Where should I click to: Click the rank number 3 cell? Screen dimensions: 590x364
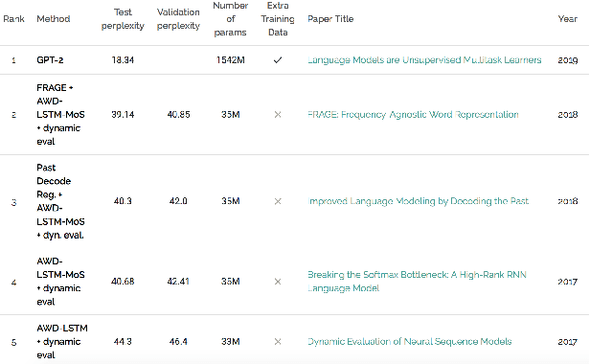[x=14, y=202]
